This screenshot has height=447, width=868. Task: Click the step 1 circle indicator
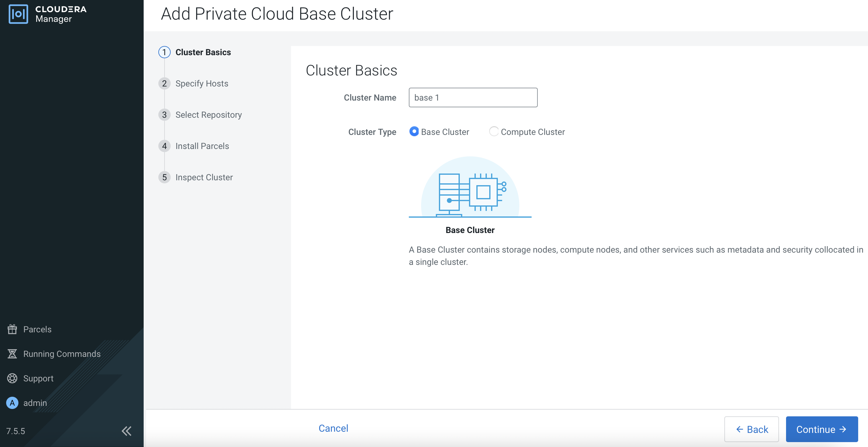point(165,52)
